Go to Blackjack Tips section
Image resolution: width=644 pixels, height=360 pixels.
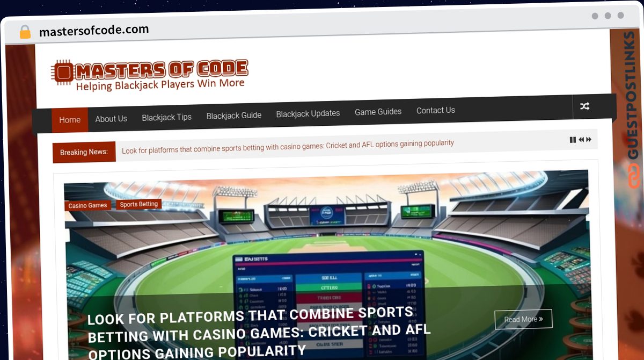166,117
